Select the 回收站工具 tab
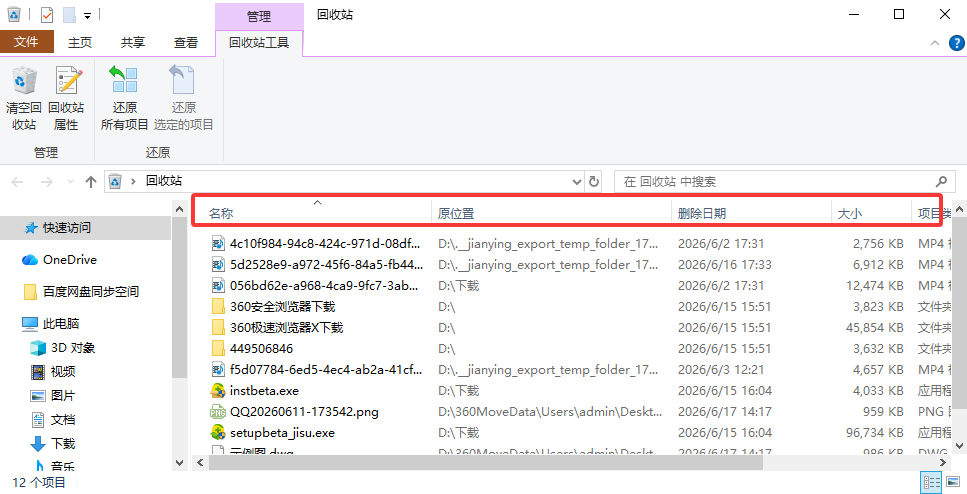 259,43
